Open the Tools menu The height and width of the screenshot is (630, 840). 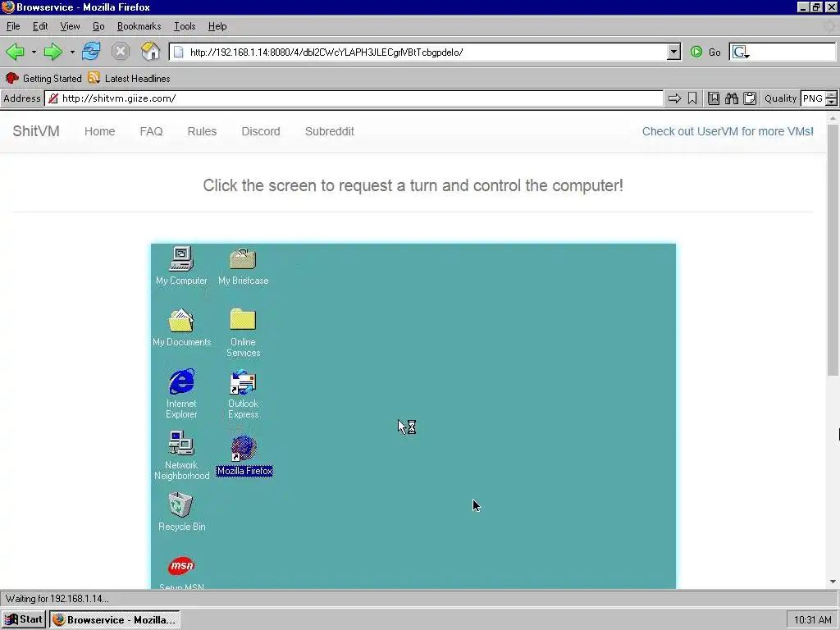185,26
